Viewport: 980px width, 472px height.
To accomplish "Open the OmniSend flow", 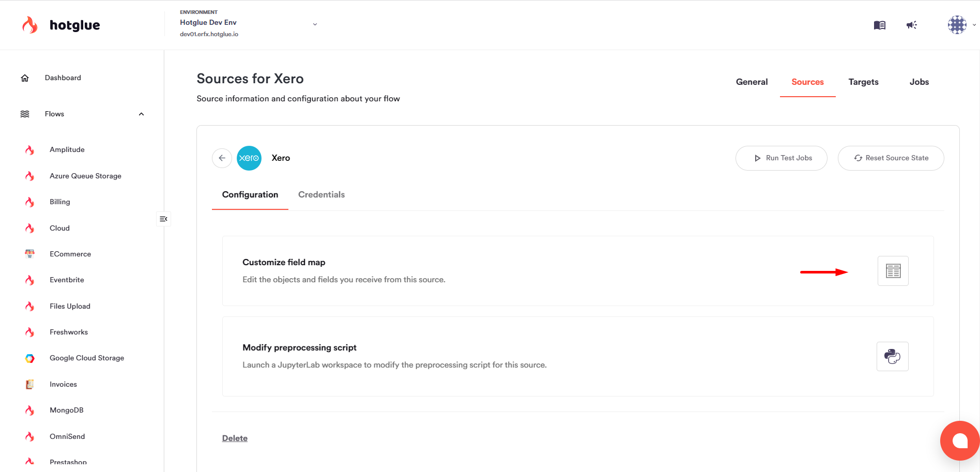I will pos(67,436).
